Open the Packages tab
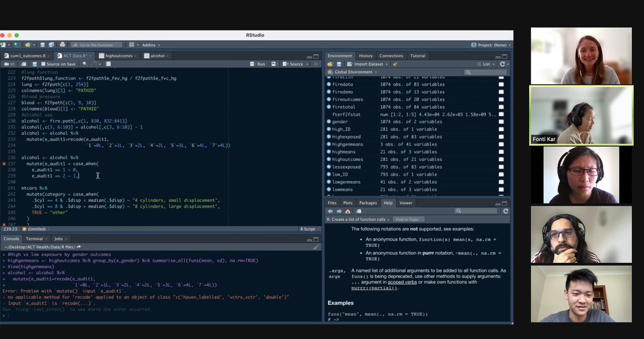The image size is (644, 339). click(x=368, y=203)
